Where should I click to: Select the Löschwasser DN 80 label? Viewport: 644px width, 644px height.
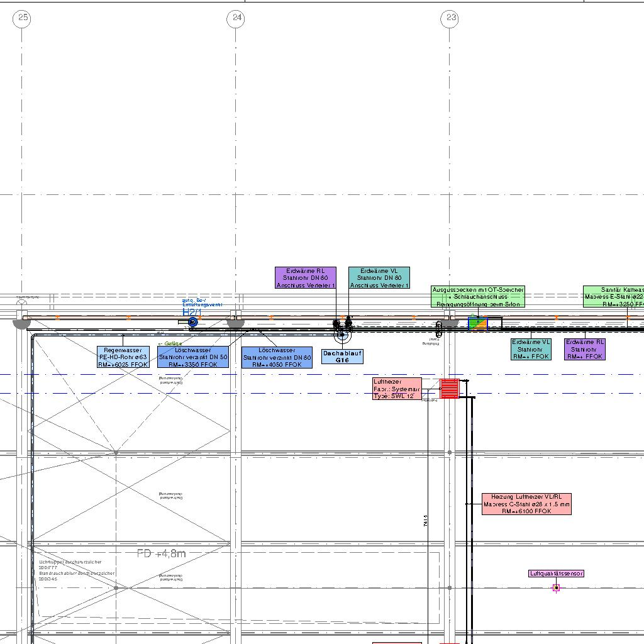coord(277,357)
